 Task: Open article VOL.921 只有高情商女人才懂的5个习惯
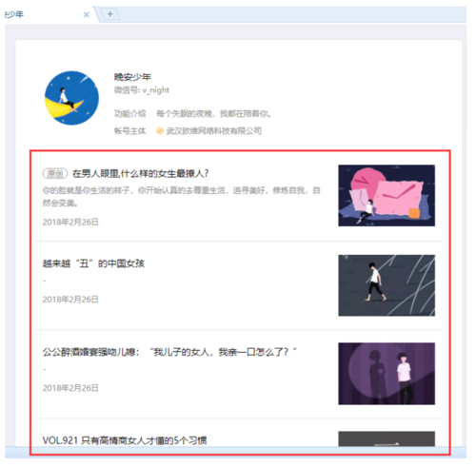(x=125, y=440)
